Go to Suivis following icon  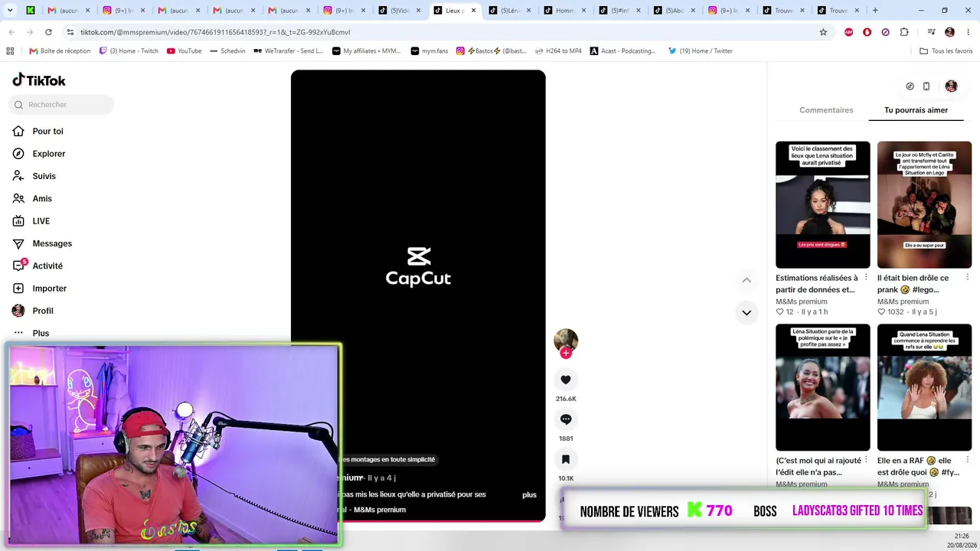pyautogui.click(x=18, y=176)
